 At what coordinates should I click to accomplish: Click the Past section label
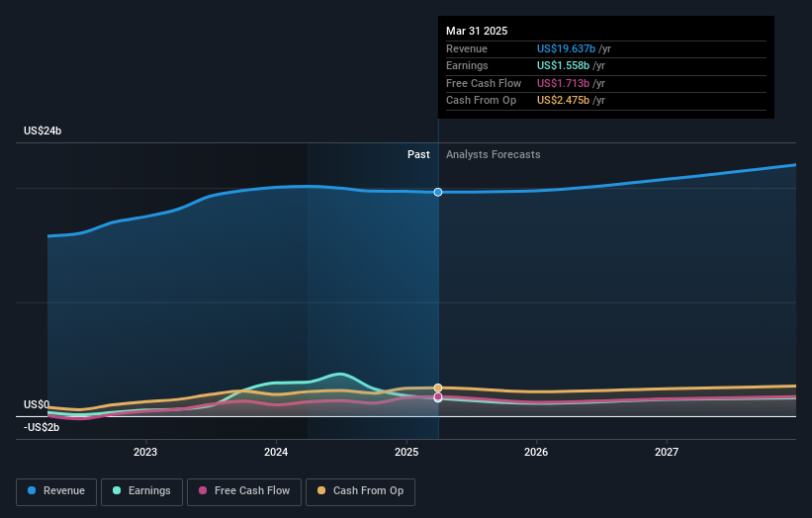pyautogui.click(x=418, y=154)
